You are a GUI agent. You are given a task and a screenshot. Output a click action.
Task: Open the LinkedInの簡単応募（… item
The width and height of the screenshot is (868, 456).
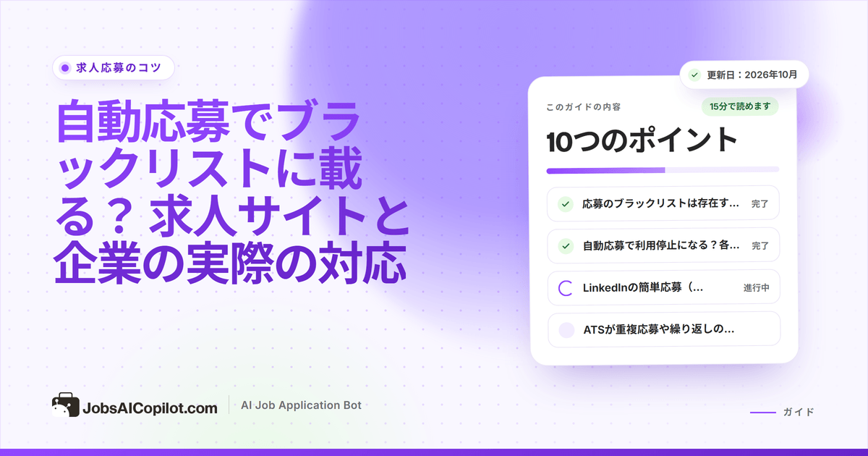coord(663,287)
